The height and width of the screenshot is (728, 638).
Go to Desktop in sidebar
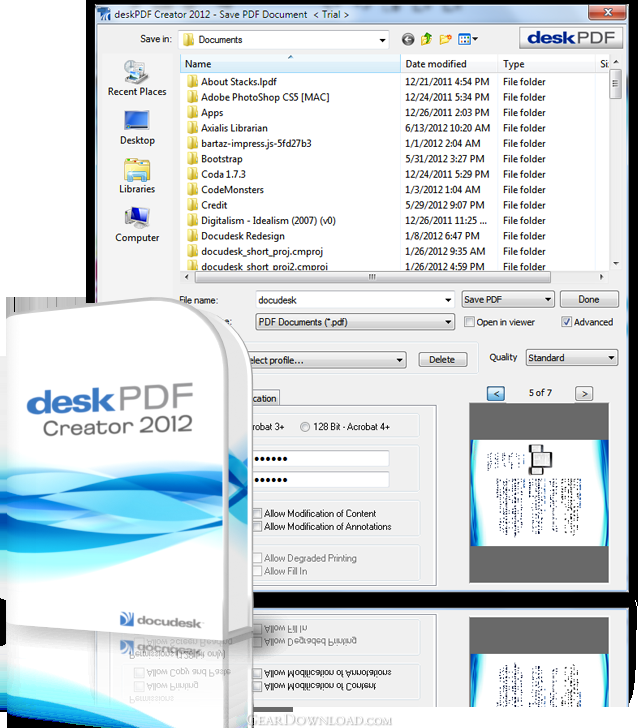coord(137,126)
